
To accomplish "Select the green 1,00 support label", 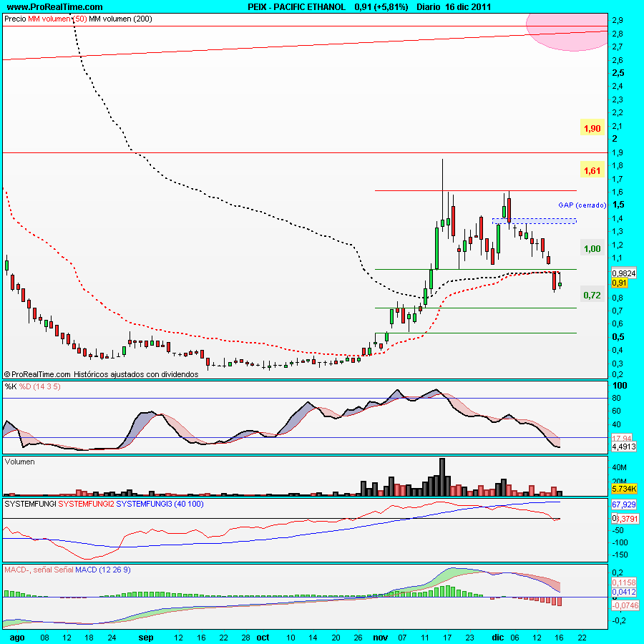I will click(x=592, y=248).
